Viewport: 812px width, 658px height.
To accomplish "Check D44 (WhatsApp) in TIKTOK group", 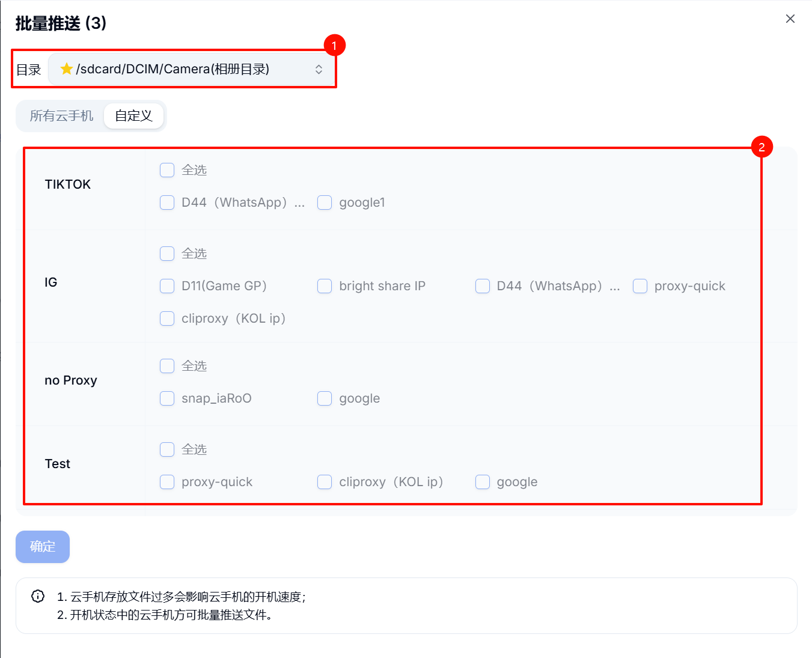I will coord(166,203).
